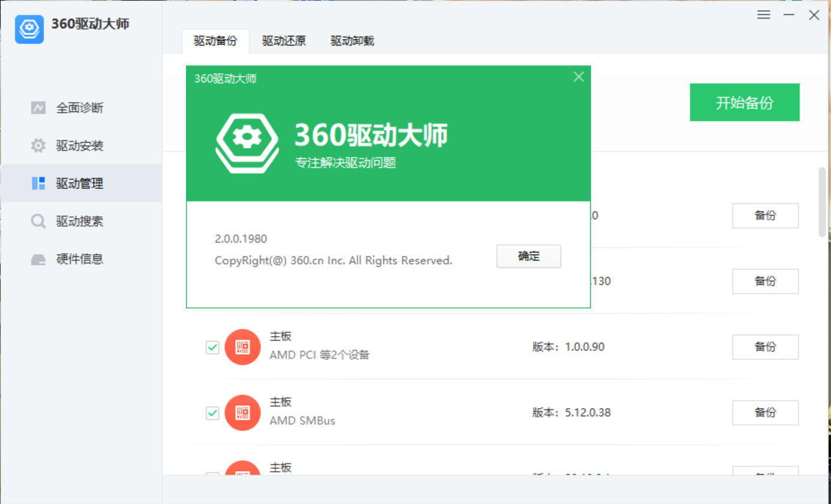Click the vertical scrollbar of driver list

822,203
